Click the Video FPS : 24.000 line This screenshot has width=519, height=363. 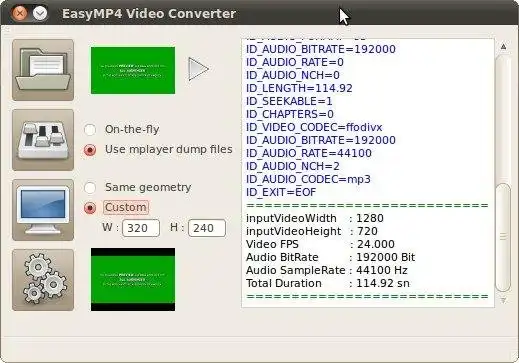320,244
